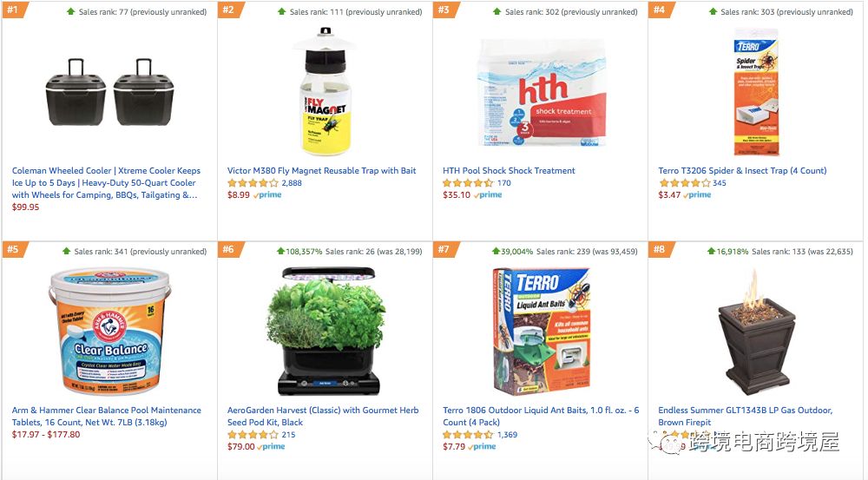Open the HTH shock treatment bag image
This screenshot has width=868, height=480.
(x=542, y=93)
